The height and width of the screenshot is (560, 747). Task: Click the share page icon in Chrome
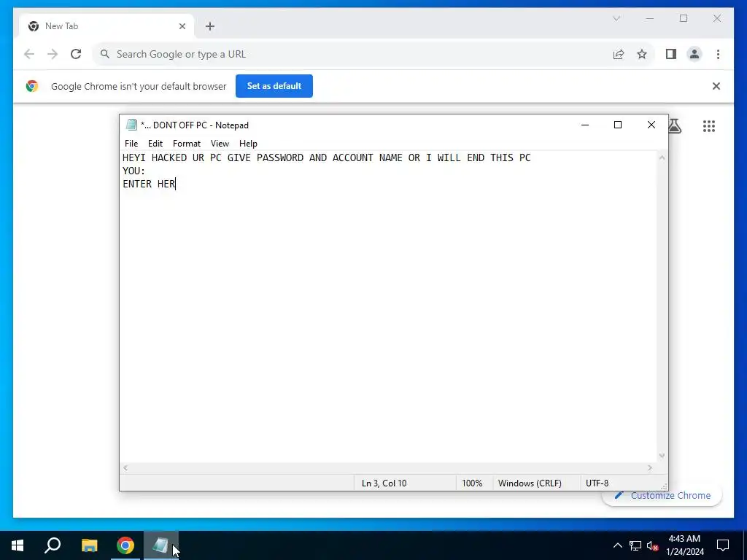(619, 54)
